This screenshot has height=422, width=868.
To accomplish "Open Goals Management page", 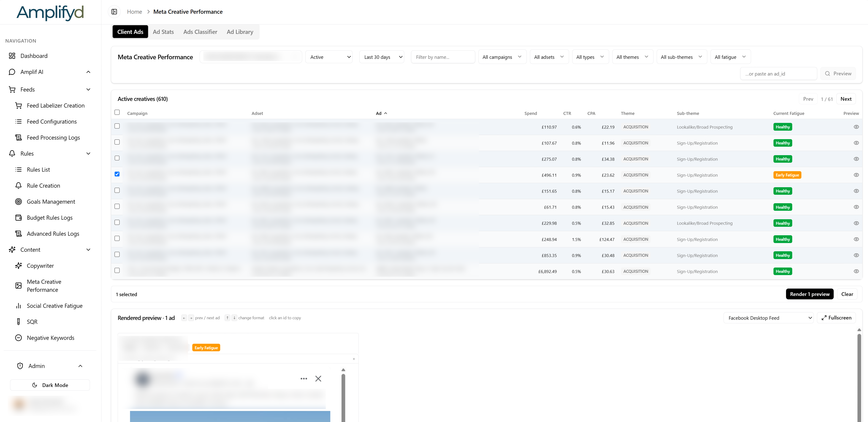I will pos(51,201).
